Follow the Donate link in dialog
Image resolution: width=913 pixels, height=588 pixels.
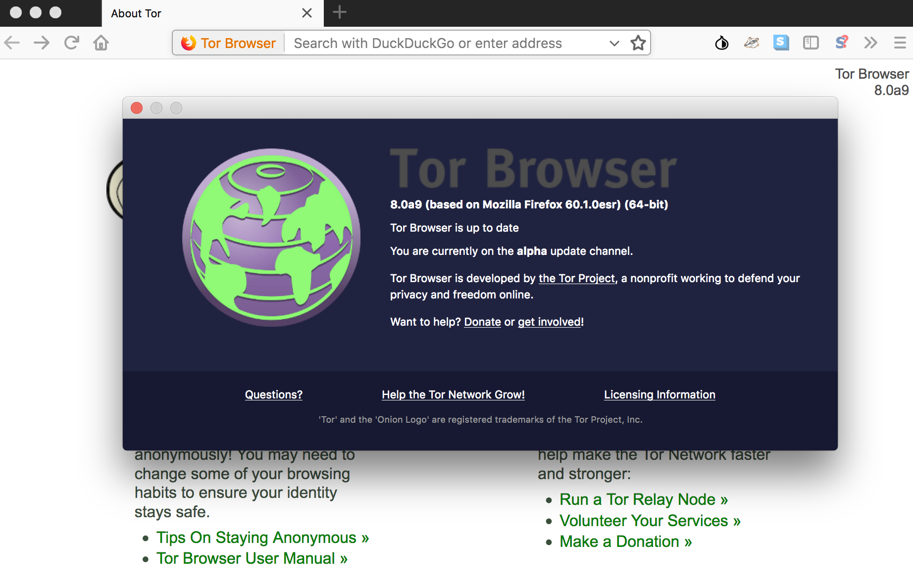[x=483, y=322]
